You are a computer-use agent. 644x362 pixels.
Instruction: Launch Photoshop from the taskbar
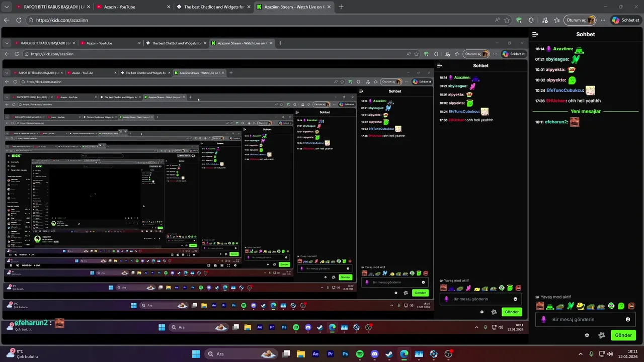345,354
